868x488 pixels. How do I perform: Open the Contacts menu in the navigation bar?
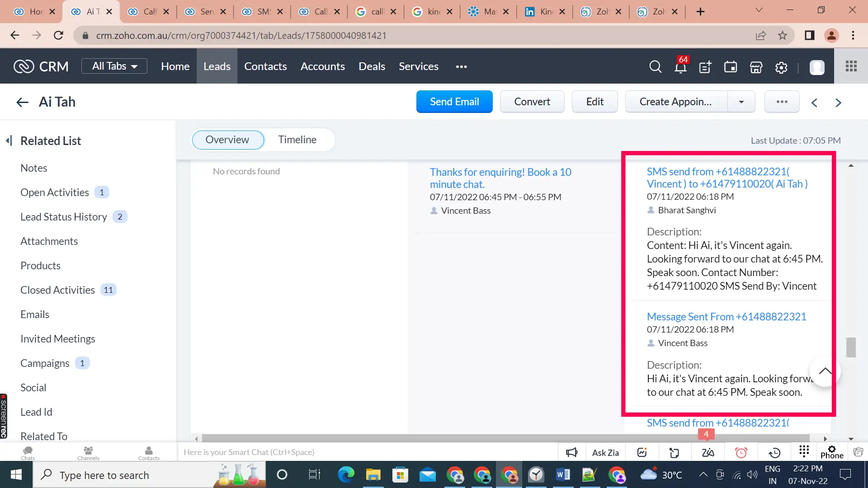tap(265, 66)
